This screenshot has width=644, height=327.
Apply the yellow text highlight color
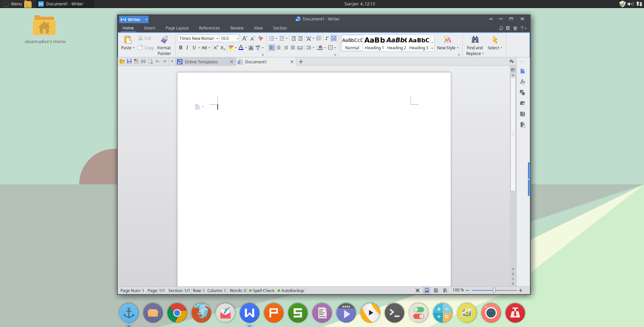(x=231, y=48)
